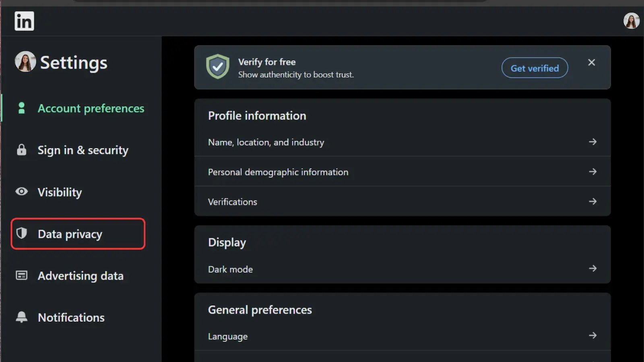644x362 pixels.
Task: Expand Personal demographic information arrow
Action: coord(592,172)
